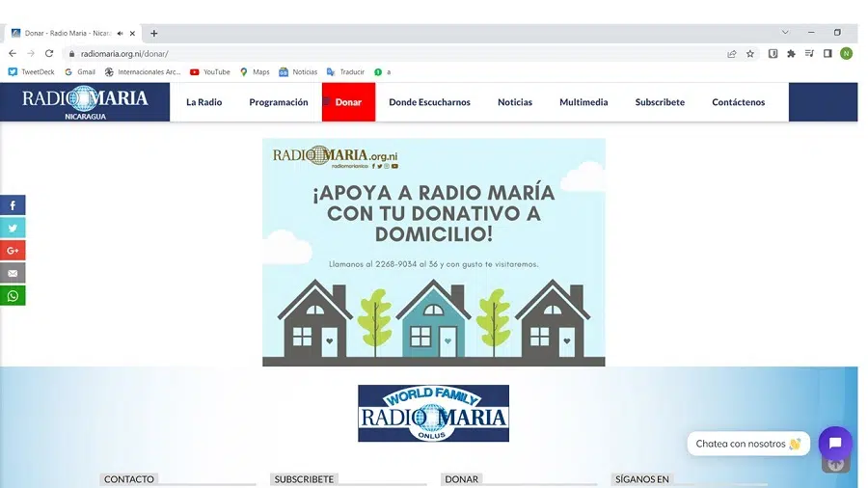This screenshot has height=488, width=868.
Task: Open Donde Escucharnos menu item
Action: tap(429, 102)
